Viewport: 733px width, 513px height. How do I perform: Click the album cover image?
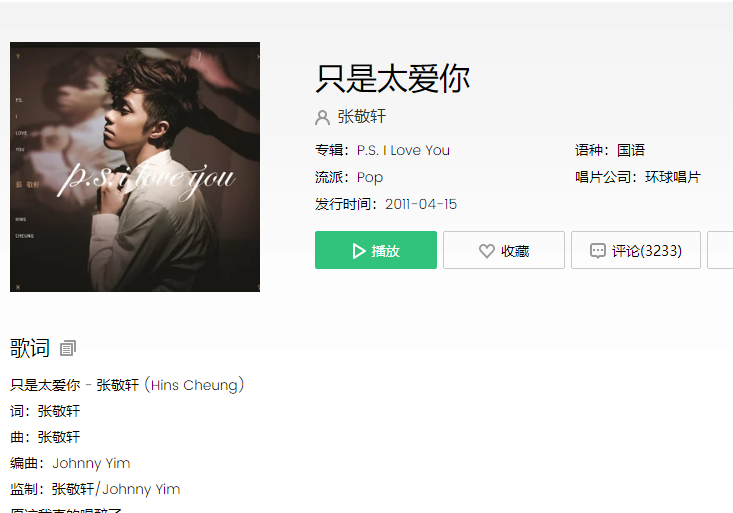[135, 167]
